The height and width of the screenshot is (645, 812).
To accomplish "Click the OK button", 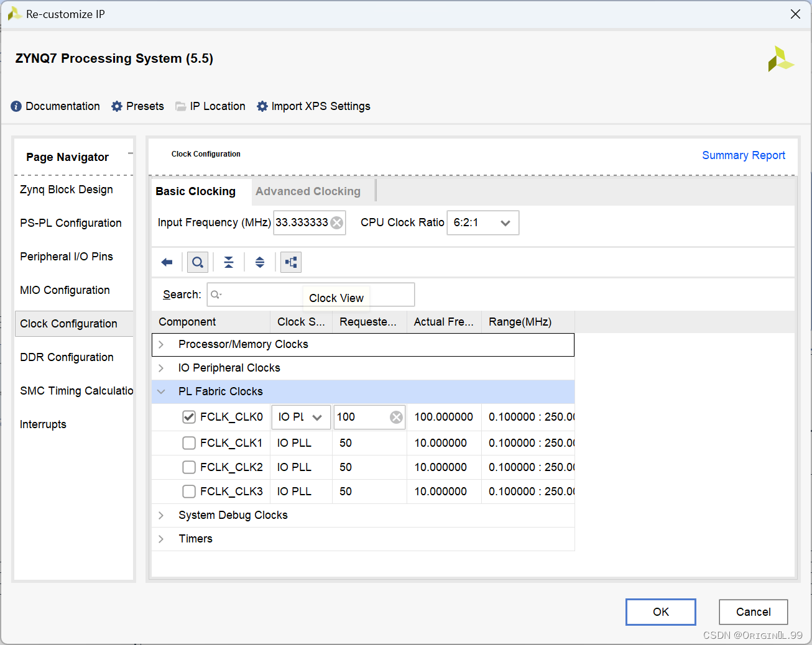I will coord(661,612).
